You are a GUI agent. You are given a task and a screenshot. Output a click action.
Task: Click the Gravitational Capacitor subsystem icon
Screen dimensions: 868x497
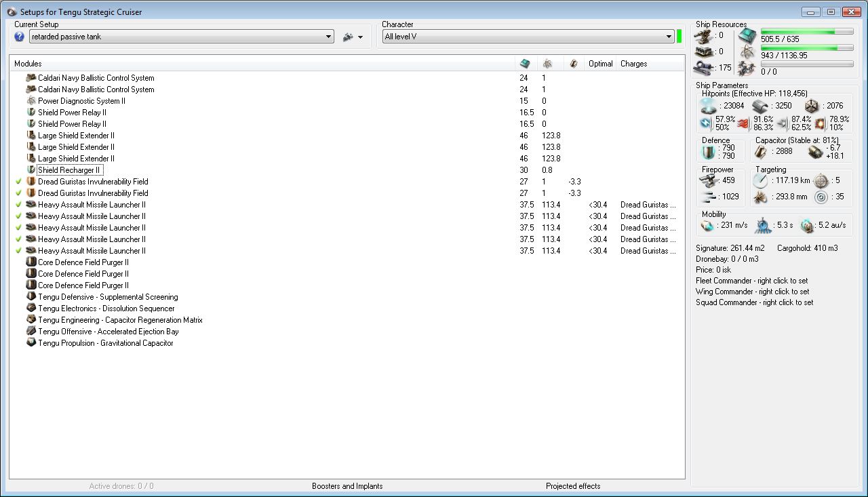point(31,343)
